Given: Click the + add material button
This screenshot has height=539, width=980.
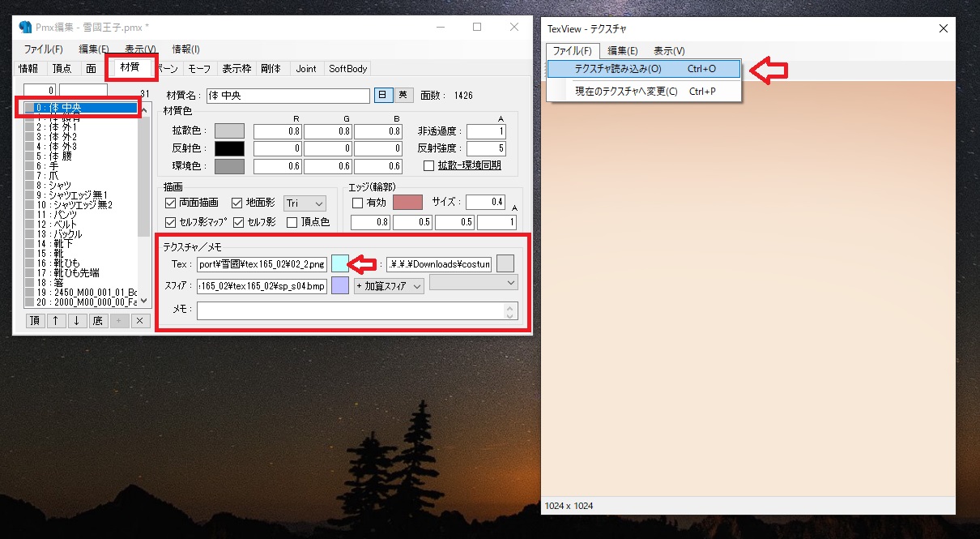Looking at the screenshot, I should (119, 321).
